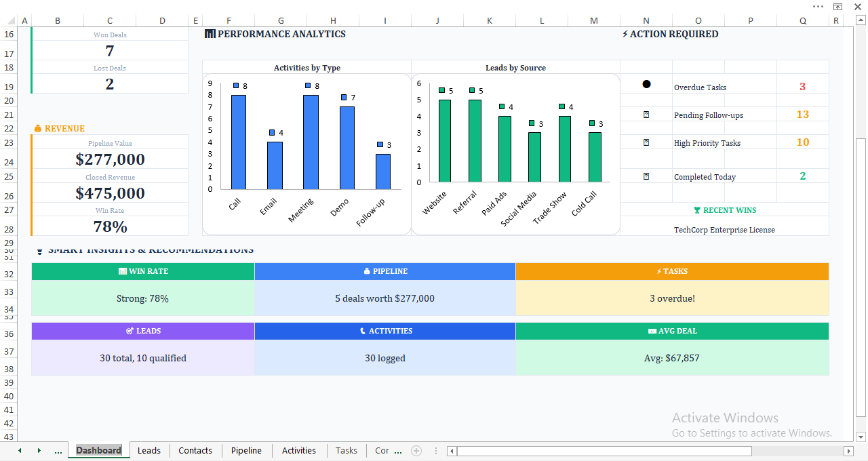868x461 pixels.
Task: Click the 'Avg: $67,857' cell
Action: coord(672,358)
